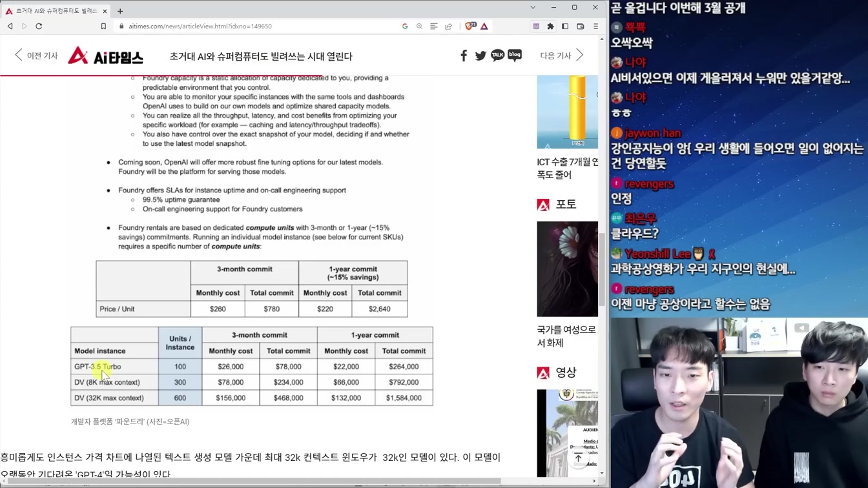Click the 600 units cell

[x=180, y=398]
